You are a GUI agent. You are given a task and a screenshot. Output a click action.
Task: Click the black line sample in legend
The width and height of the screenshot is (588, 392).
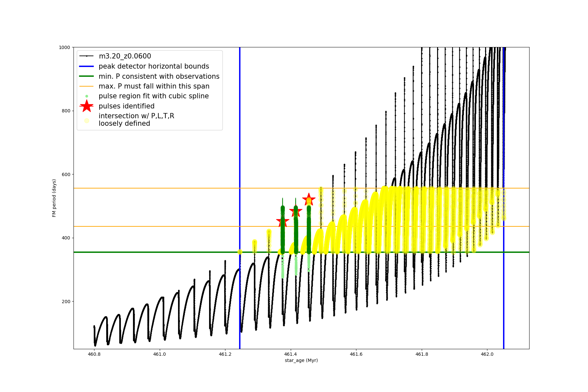87,56
